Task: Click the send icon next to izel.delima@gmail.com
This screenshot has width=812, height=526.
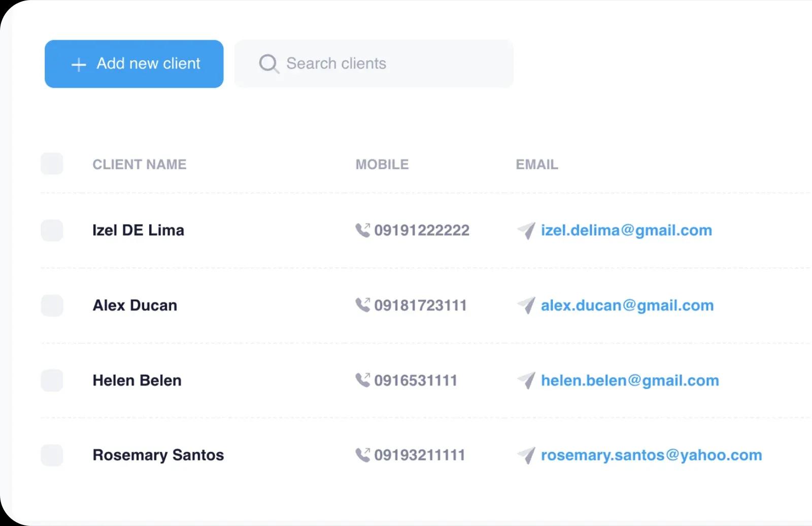Action: (x=526, y=230)
